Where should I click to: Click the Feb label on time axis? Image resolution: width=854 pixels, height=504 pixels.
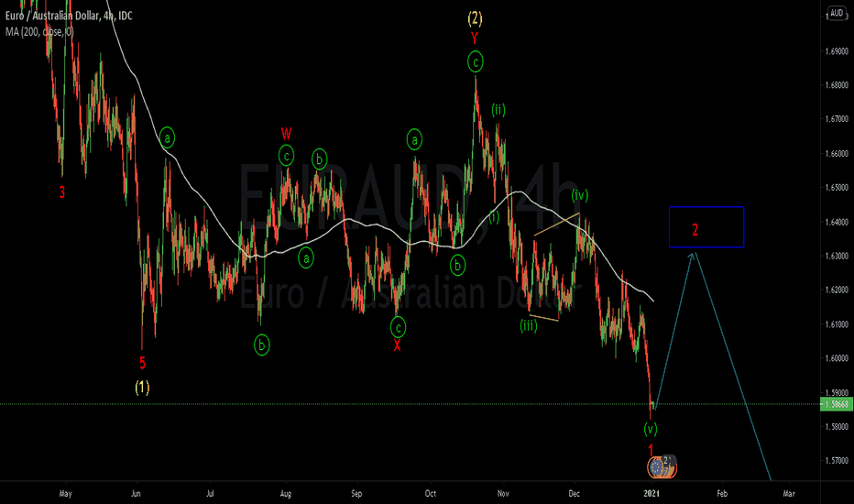pyautogui.click(x=722, y=494)
